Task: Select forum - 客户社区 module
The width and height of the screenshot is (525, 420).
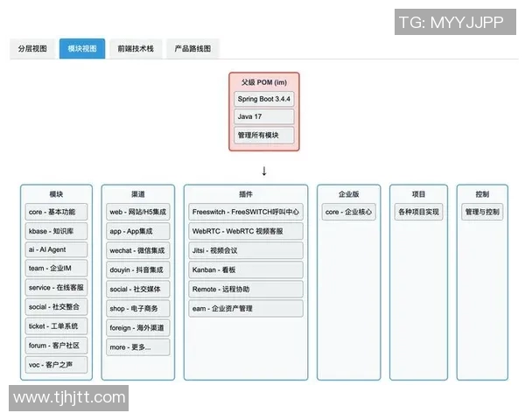Action: [x=56, y=346]
